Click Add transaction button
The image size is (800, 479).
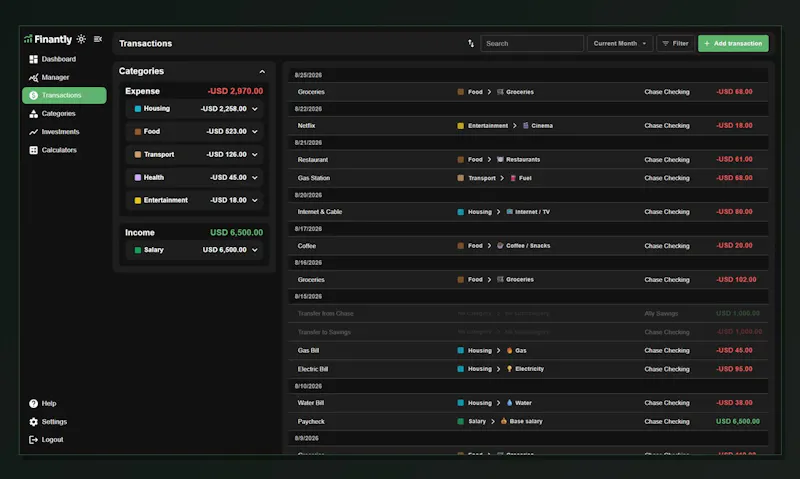(x=733, y=43)
